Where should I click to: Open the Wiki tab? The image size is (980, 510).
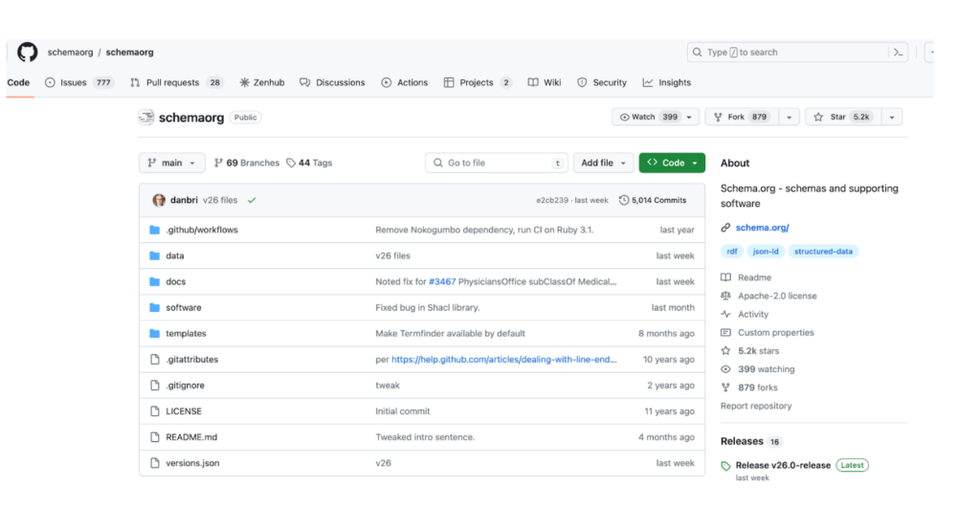pyautogui.click(x=545, y=82)
